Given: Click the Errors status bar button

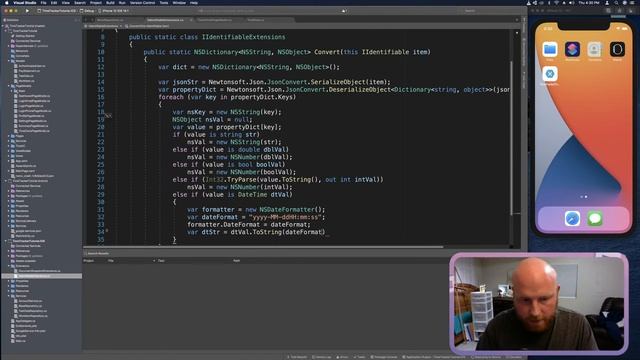Looking at the screenshot, I should (x=342, y=357).
